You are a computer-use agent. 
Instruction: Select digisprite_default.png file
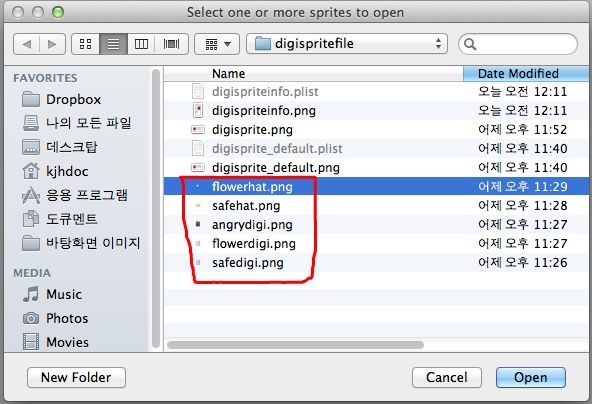(376, 167)
